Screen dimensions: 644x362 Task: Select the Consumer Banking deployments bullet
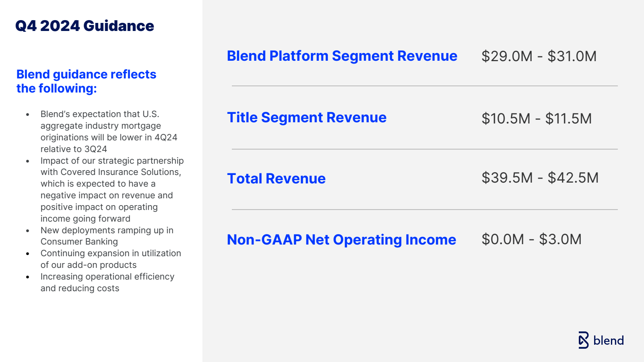(107, 236)
